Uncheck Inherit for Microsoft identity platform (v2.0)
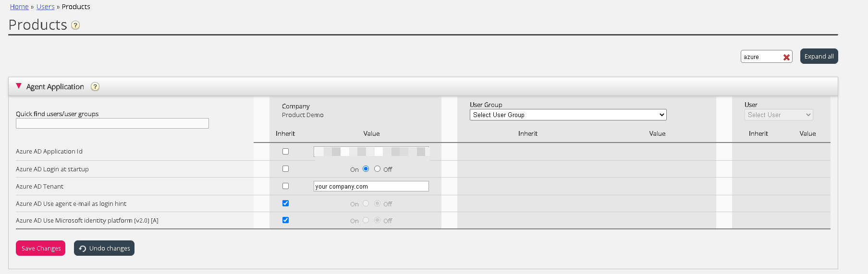Viewport: 868px width, 274px height. [286, 220]
